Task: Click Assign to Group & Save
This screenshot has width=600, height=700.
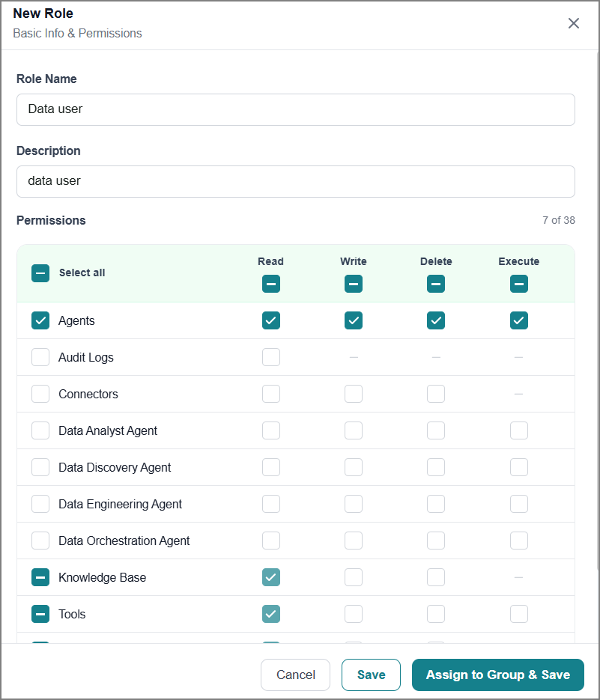Action: pos(497,675)
